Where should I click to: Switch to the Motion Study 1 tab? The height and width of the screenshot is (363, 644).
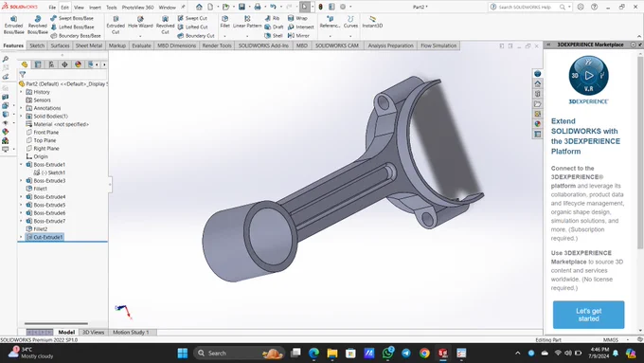click(x=131, y=332)
